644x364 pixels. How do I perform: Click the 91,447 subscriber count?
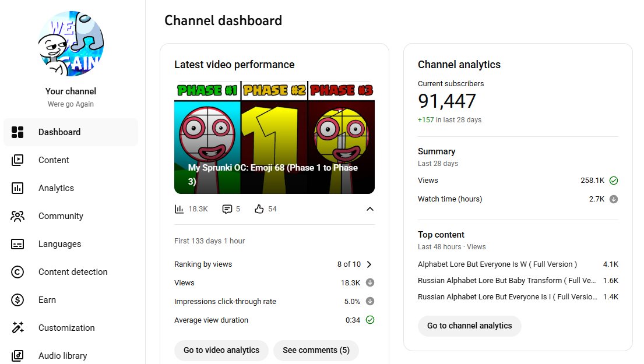[x=447, y=101]
